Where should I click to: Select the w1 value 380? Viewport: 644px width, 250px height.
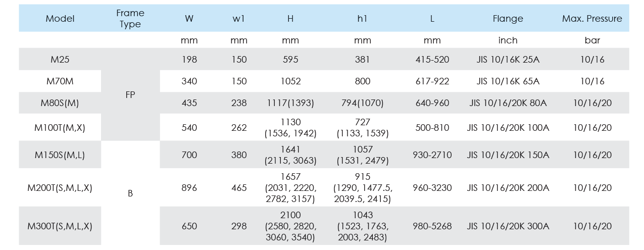point(239,155)
